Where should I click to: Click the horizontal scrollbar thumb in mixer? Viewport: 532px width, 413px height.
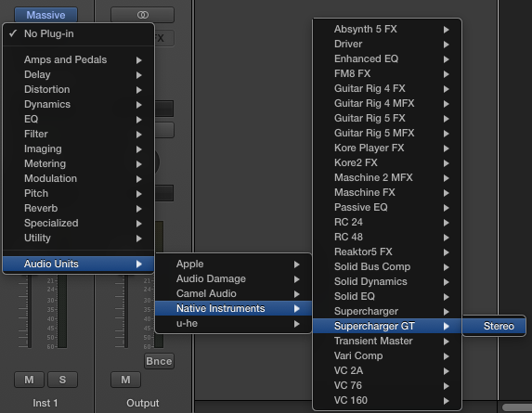[517, 407]
